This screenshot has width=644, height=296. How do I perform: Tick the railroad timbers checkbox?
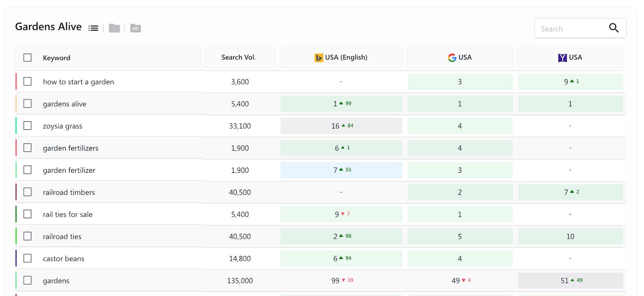(x=27, y=192)
